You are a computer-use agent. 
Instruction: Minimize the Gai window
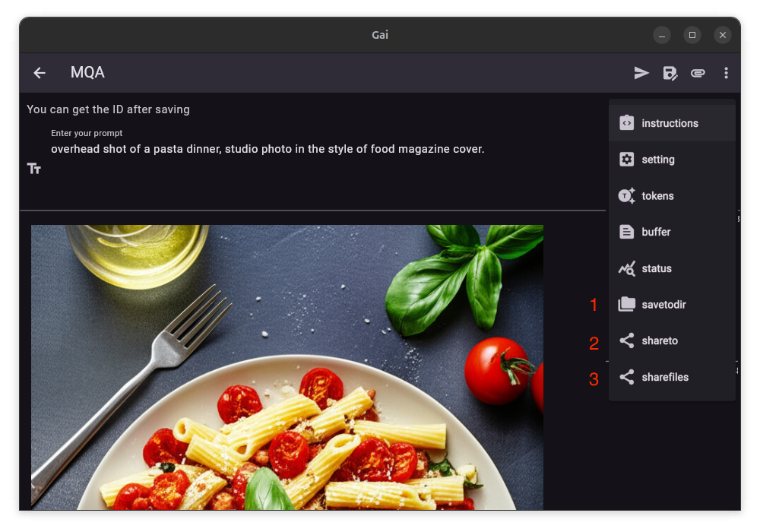click(662, 35)
